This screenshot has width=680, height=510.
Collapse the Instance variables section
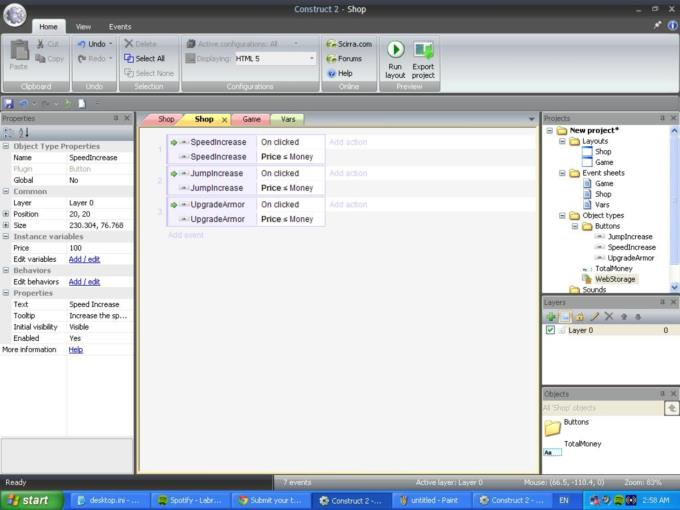[x=6, y=236]
